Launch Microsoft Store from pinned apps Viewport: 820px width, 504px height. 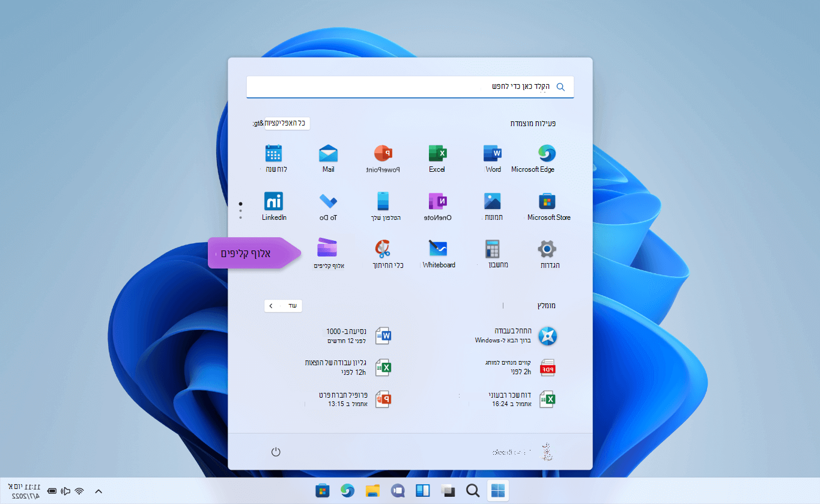[547, 201]
